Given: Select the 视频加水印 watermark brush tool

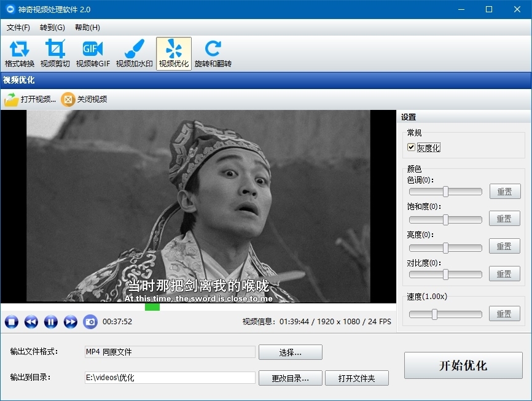Looking at the screenshot, I should coord(135,53).
